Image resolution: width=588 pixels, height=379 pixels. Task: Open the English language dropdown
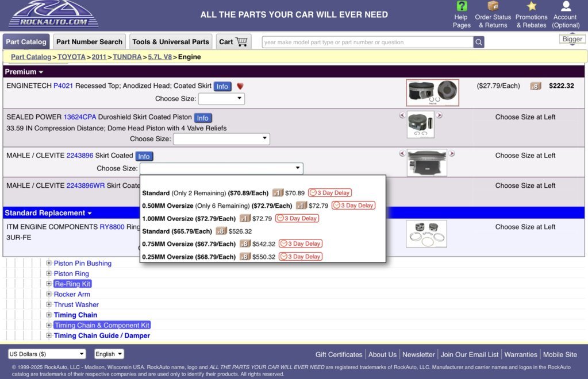tap(109, 354)
